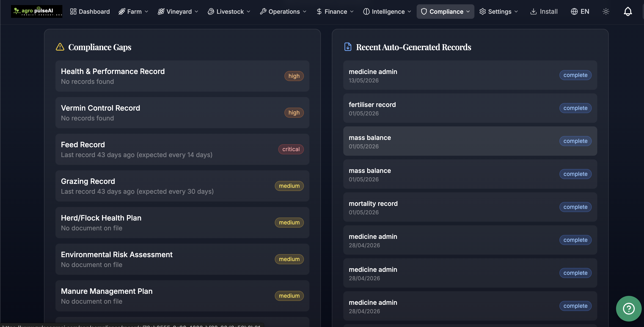Viewport: 644px width, 327px height.
Task: Click the Settings gear icon
Action: [482, 11]
